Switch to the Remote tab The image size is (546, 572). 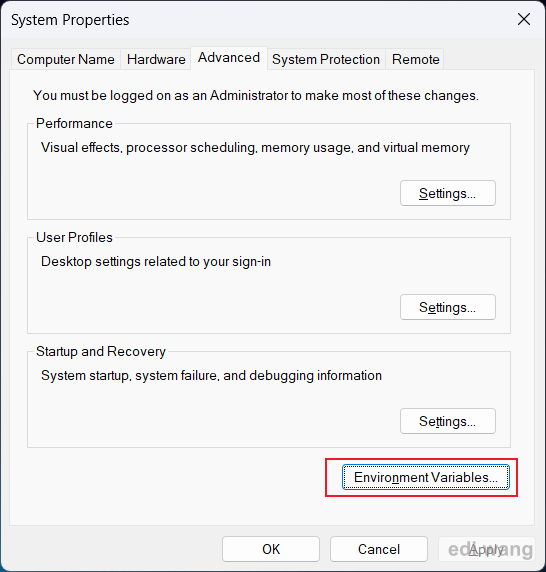(415, 59)
